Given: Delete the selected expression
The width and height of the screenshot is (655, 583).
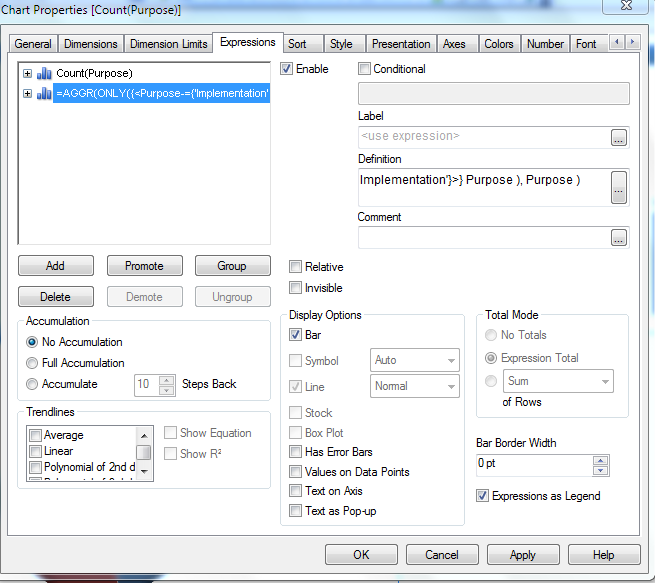Looking at the screenshot, I should (x=56, y=297).
